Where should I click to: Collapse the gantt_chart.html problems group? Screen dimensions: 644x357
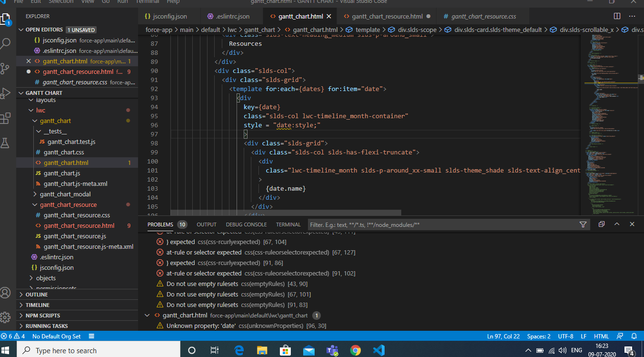click(x=147, y=316)
